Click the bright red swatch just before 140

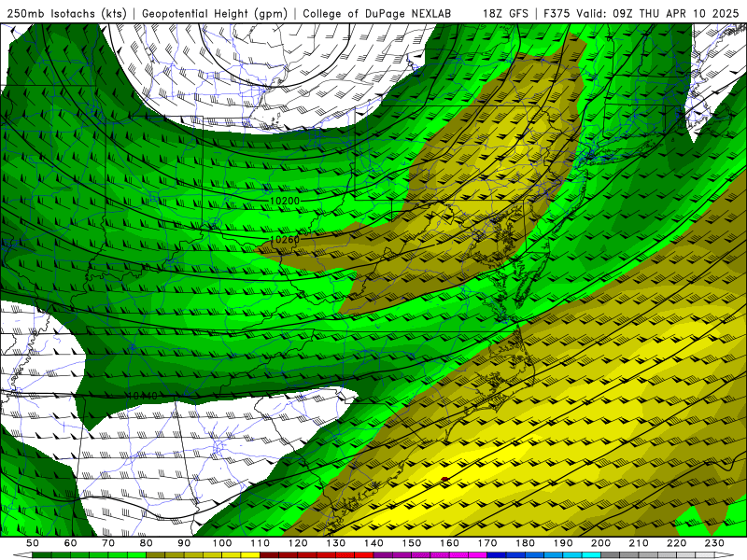[x=364, y=555]
